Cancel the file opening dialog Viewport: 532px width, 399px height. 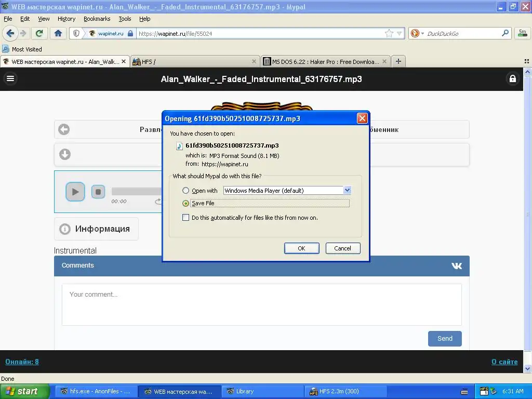tap(343, 248)
